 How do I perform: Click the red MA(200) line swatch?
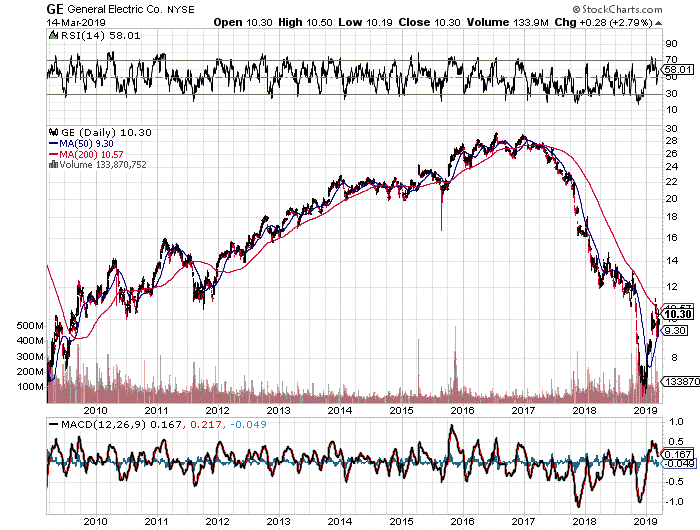pos(52,153)
